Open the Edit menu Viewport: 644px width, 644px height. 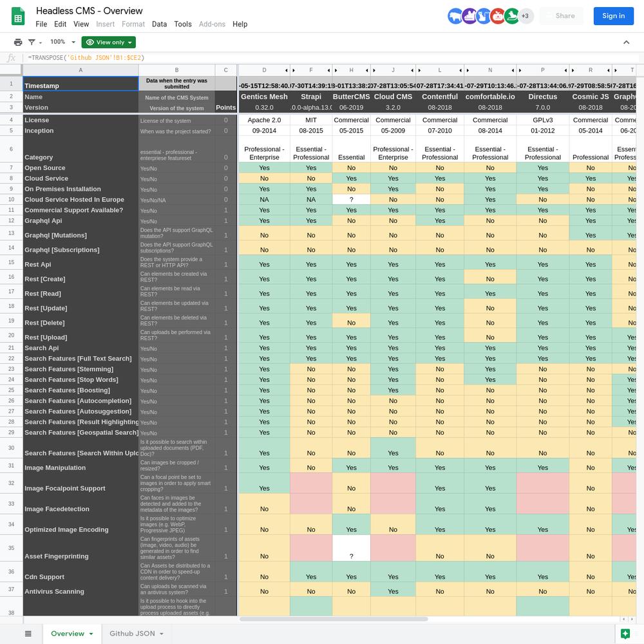[x=60, y=24]
